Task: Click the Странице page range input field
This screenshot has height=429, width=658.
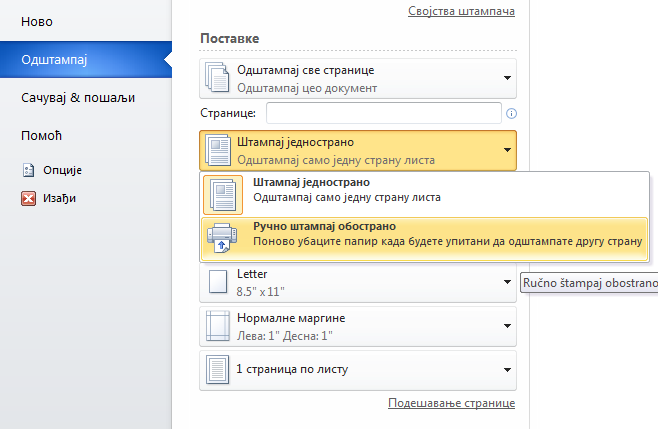Action: 384,113
